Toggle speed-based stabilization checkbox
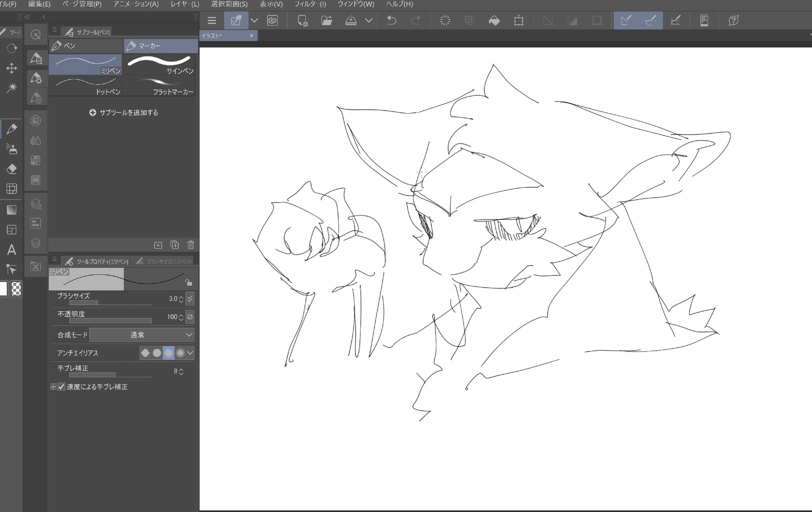 tap(61, 387)
